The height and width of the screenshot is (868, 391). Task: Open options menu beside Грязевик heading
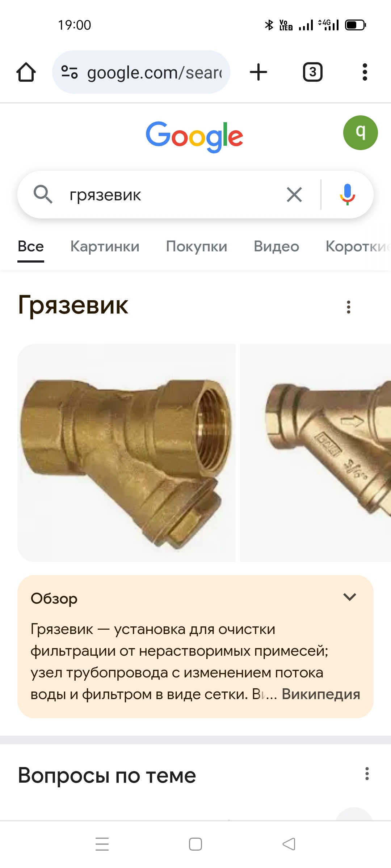349,307
